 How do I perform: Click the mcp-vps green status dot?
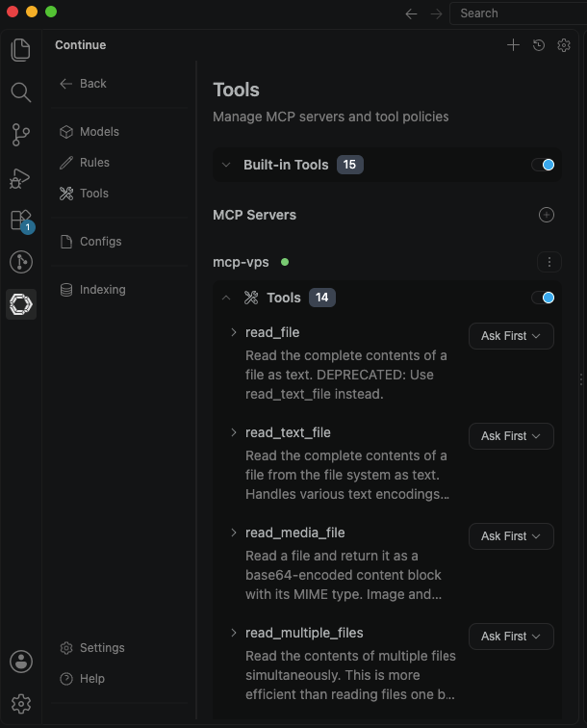[285, 262]
